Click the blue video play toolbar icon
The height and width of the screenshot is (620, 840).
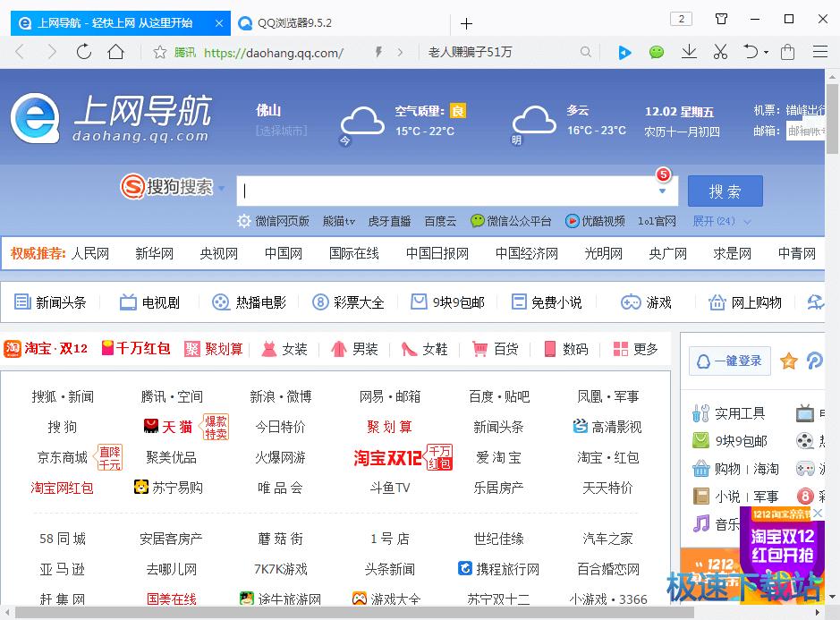click(624, 52)
